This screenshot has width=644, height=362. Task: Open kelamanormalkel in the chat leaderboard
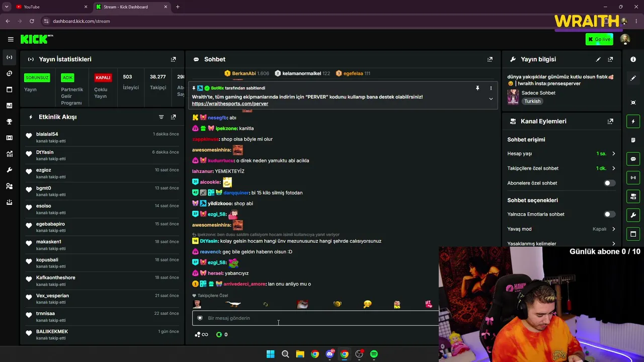tap(302, 73)
